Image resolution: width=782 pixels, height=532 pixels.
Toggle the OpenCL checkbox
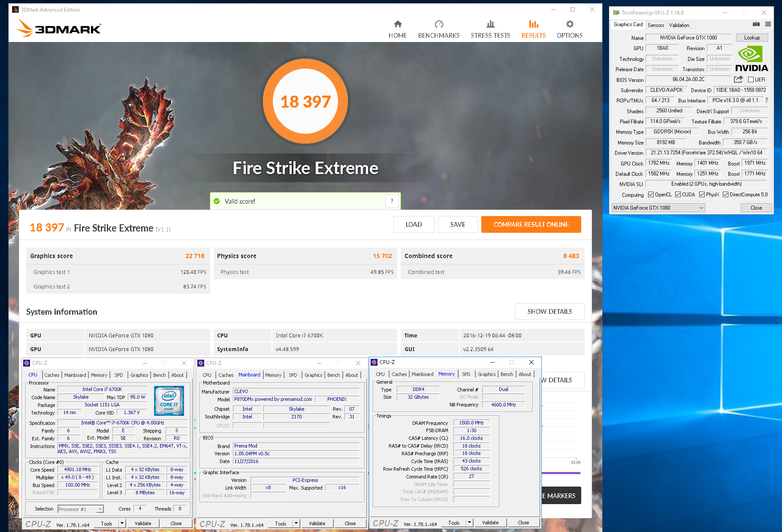point(651,195)
